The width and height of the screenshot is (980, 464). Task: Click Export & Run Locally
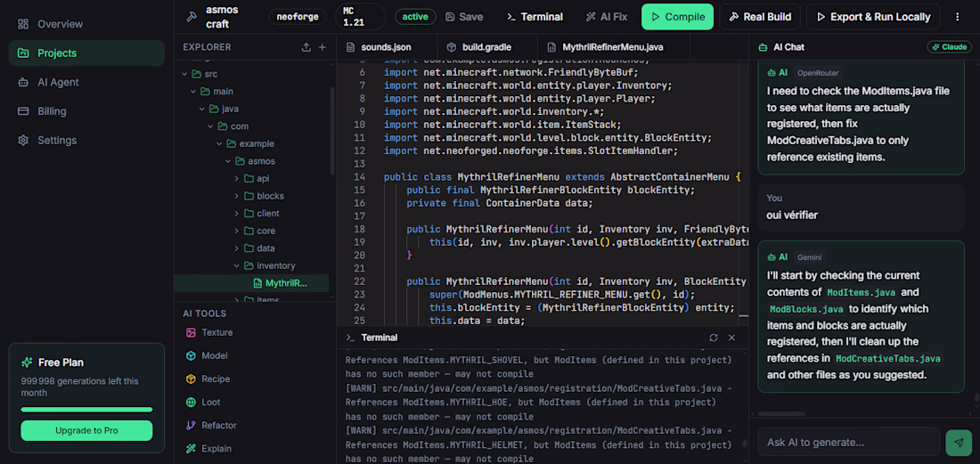point(873,17)
